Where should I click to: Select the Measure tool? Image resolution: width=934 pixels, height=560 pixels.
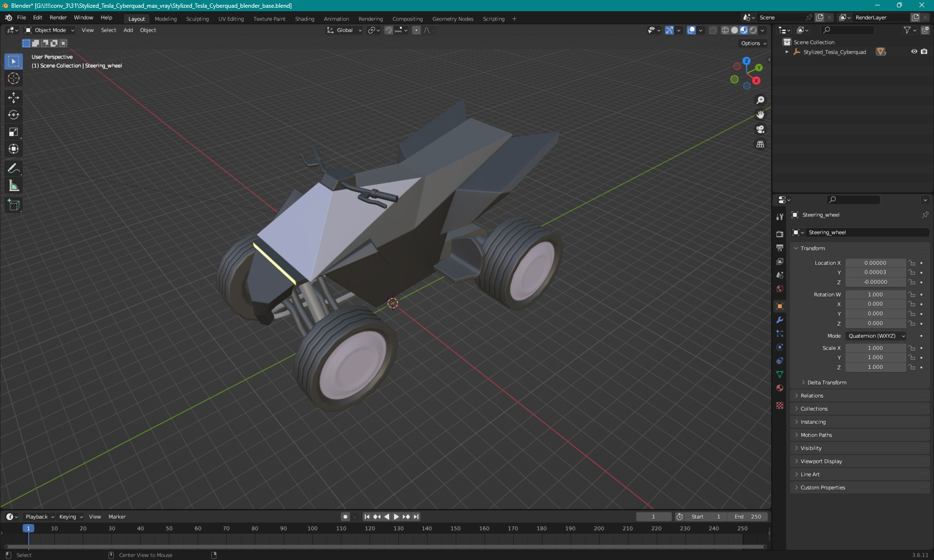(x=14, y=186)
